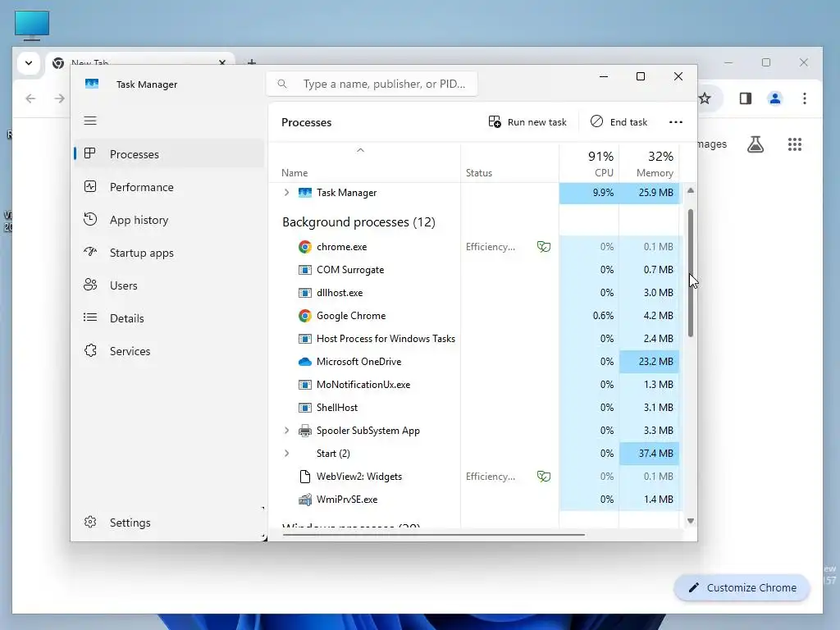
Task: Click Customize Chrome button
Action: click(x=742, y=587)
